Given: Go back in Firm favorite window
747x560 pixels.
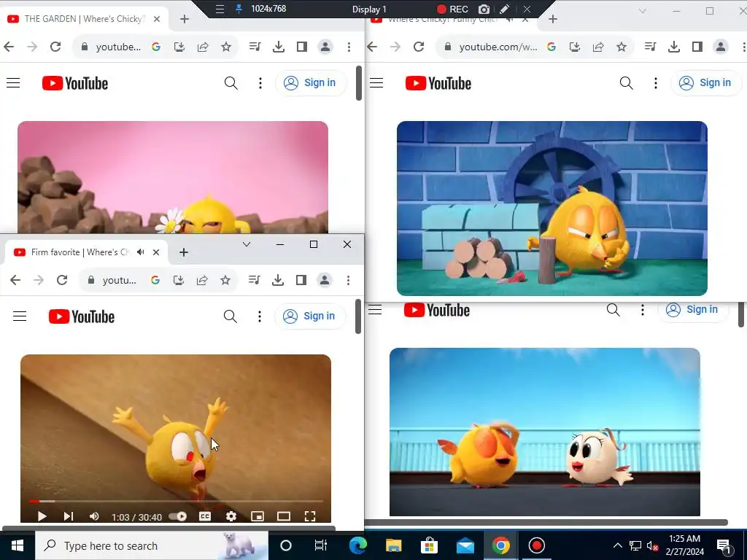Looking at the screenshot, I should click(15, 280).
